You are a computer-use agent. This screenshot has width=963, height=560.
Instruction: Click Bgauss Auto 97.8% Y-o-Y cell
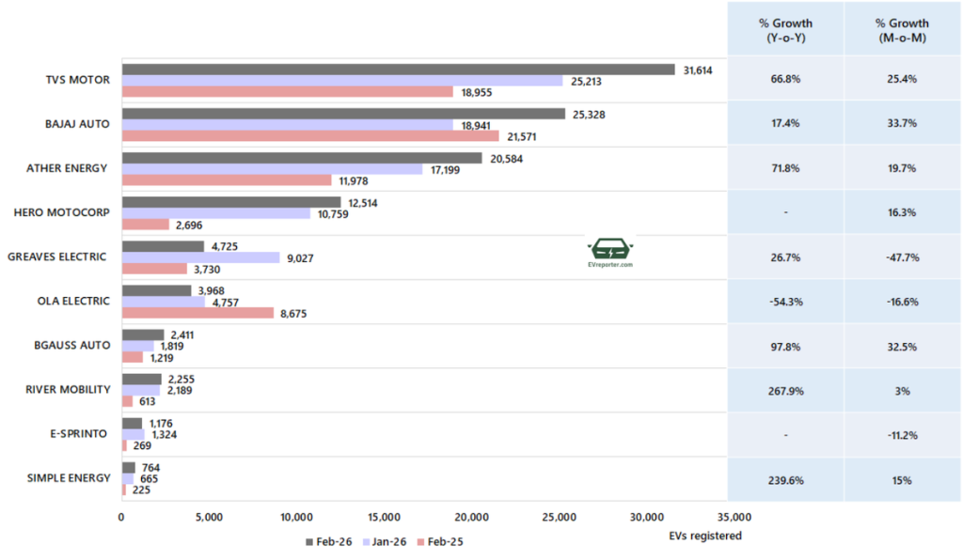pyautogui.click(x=785, y=347)
